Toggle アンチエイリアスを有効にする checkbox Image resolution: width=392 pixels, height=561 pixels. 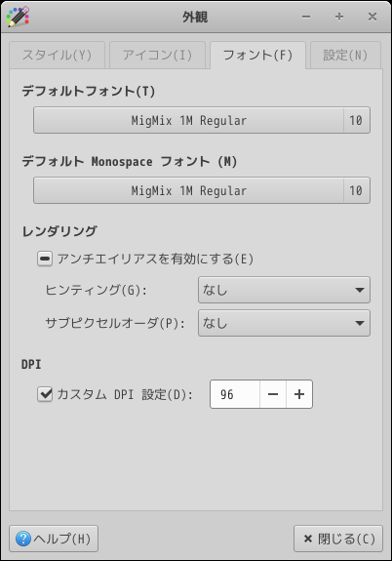tap(45, 259)
